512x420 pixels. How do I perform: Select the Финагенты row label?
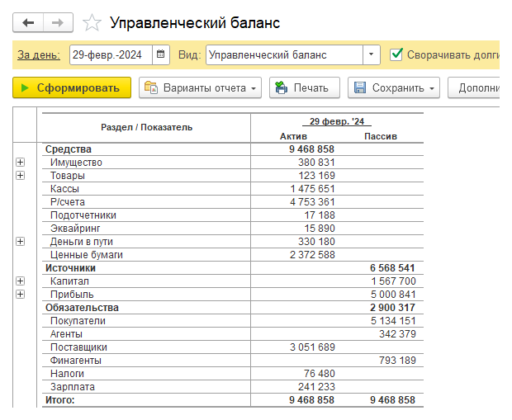[x=76, y=361]
